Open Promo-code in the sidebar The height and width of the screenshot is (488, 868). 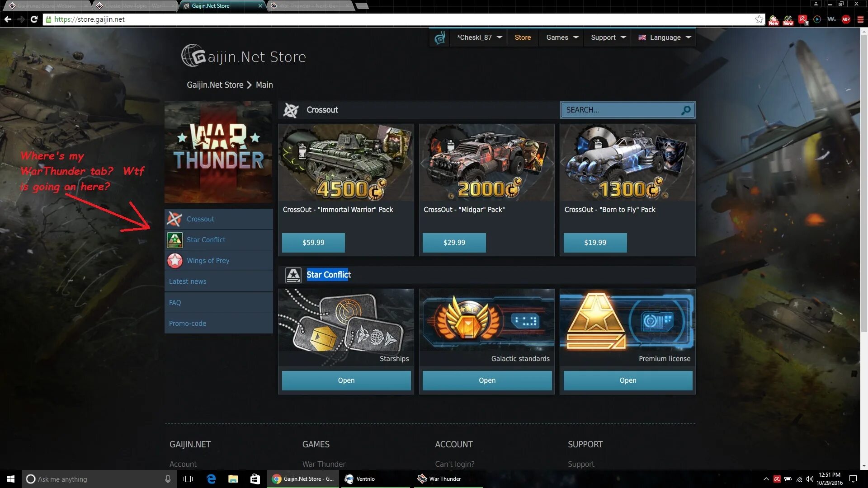click(219, 324)
